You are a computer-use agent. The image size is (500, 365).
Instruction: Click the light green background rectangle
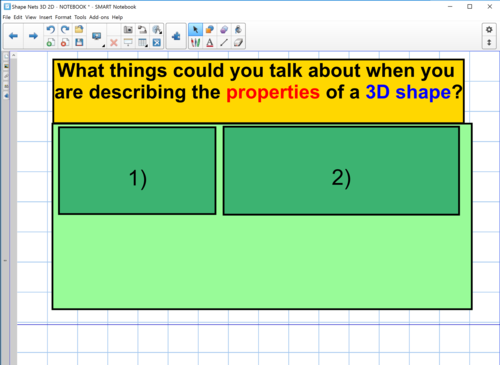262,262
